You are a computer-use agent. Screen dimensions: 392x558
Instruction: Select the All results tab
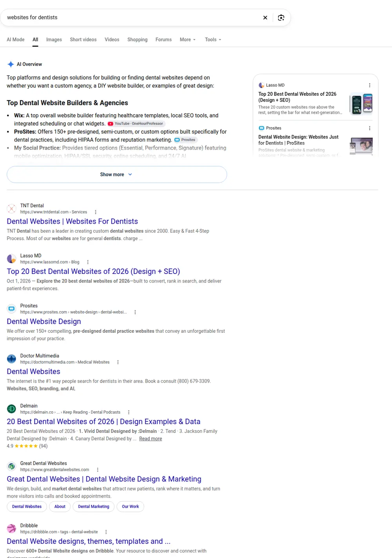point(35,40)
